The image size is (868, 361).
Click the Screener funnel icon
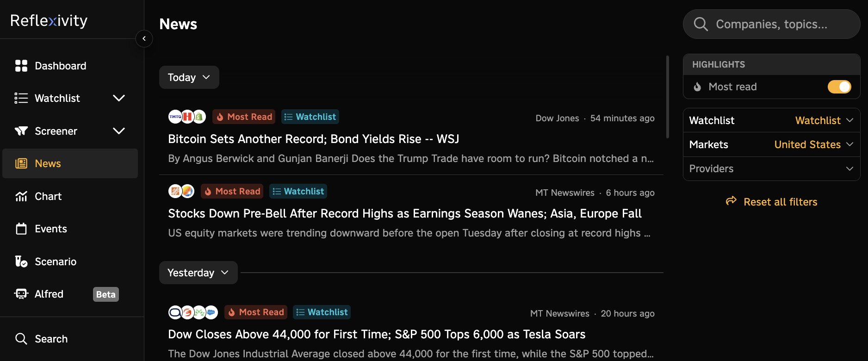[x=21, y=131]
